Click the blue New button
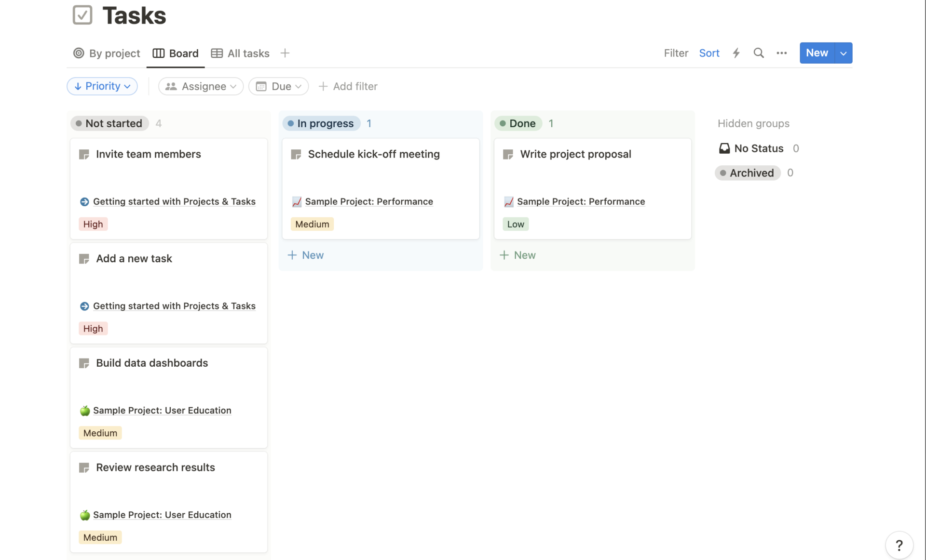Screen dimensions: 926x560 817,53
